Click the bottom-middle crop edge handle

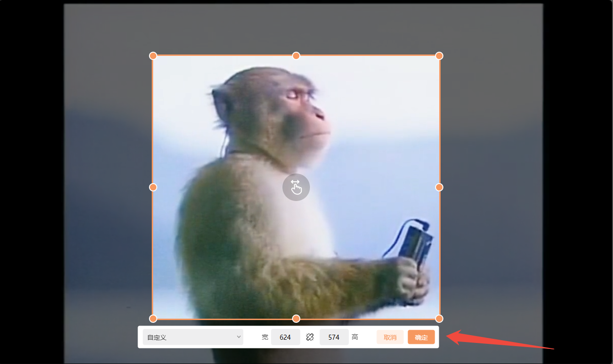coord(296,319)
